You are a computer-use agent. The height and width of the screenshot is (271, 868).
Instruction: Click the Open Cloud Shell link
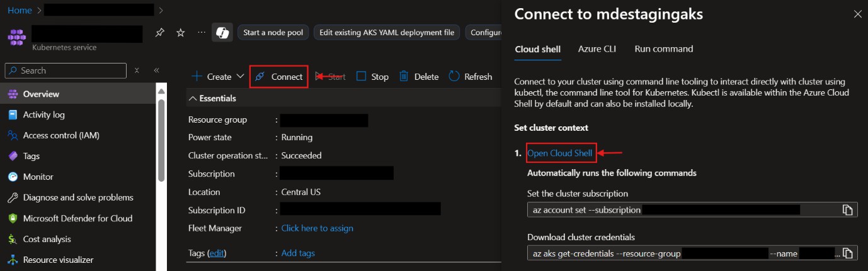[559, 153]
